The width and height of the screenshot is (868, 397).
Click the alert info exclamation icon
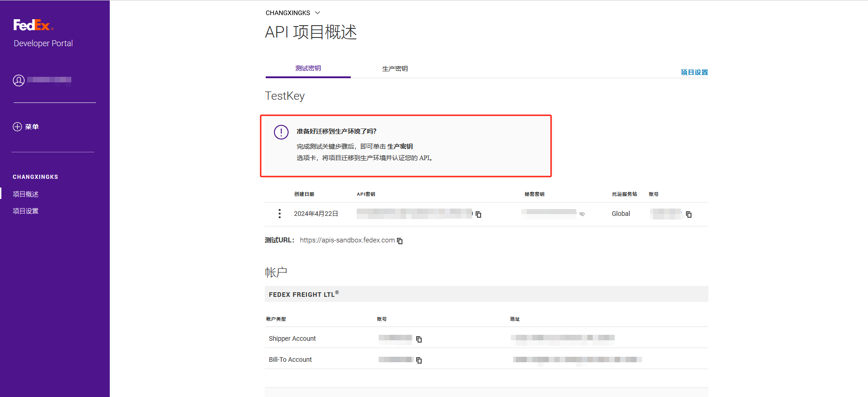tap(281, 132)
